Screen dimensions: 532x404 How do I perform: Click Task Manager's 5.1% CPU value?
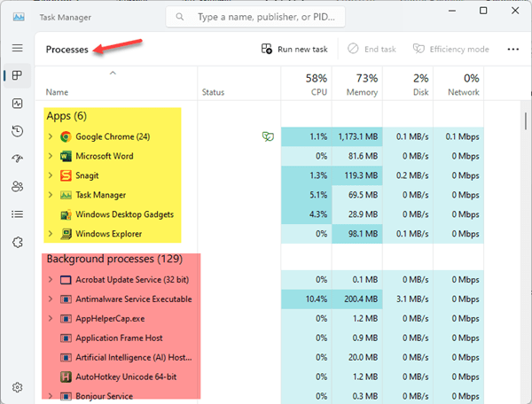tap(318, 195)
